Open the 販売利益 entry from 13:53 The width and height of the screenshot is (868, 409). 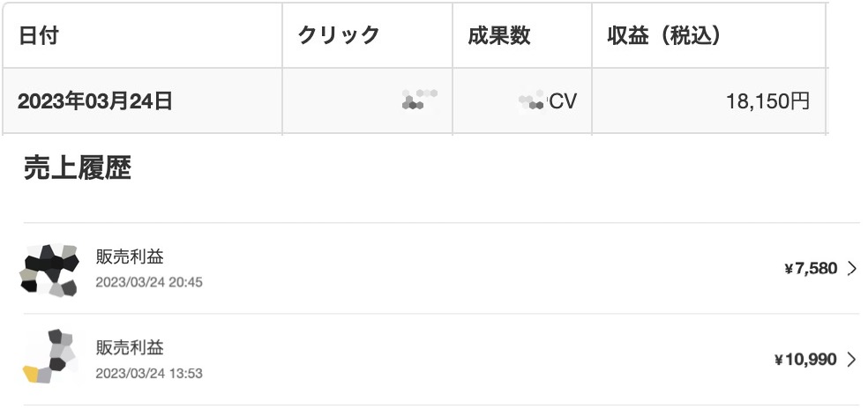pos(441,359)
